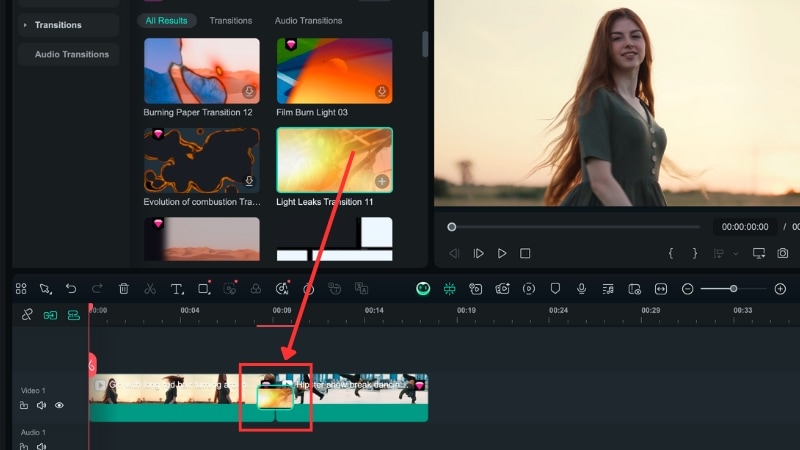Click the transitions panel scrollbar

(x=425, y=44)
